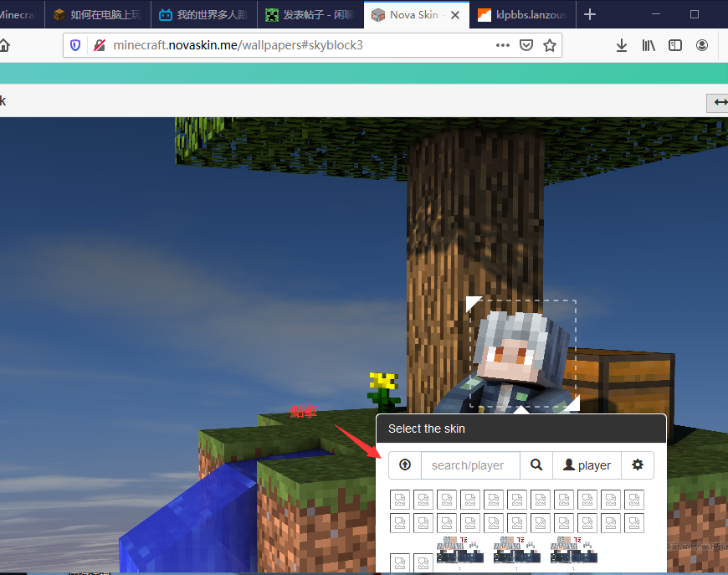Click the address bar URL
This screenshot has height=575, width=728.
238,45
